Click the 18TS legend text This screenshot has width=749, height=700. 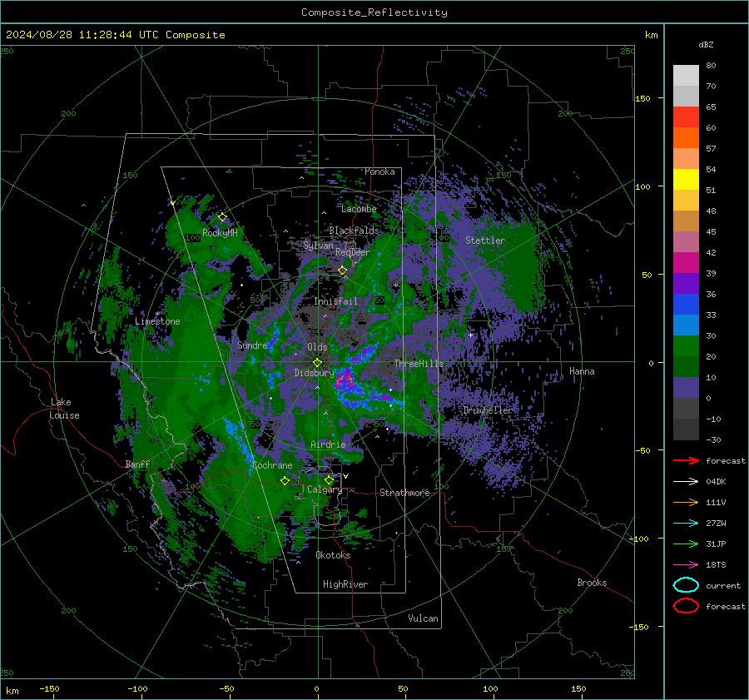coord(716,565)
